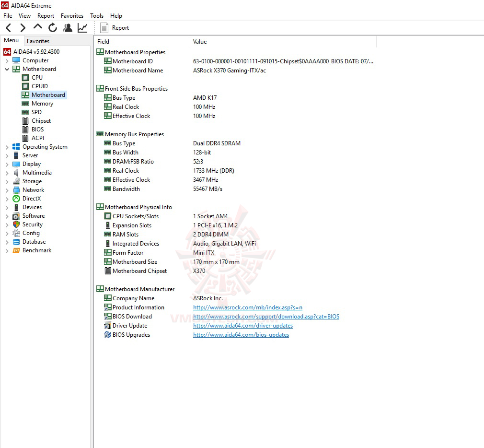Click the Network icon in tree
Image resolution: width=484 pixels, height=448 pixels.
pyautogui.click(x=16, y=190)
